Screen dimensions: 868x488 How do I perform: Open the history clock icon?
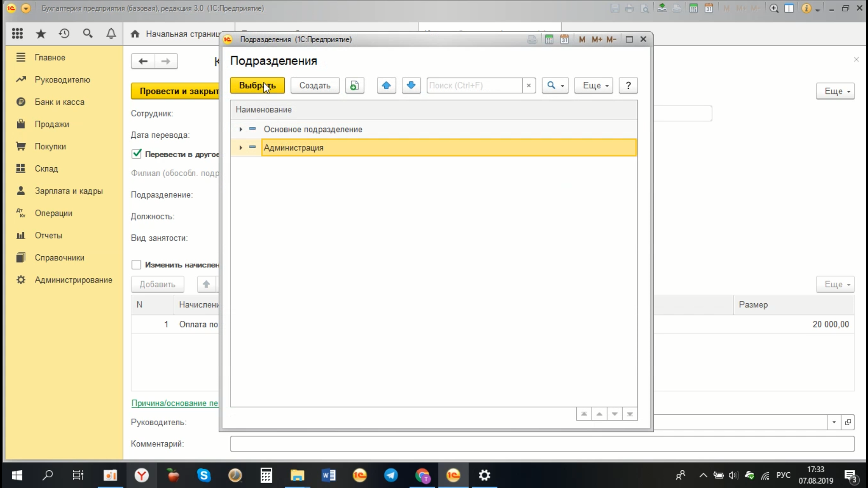64,34
